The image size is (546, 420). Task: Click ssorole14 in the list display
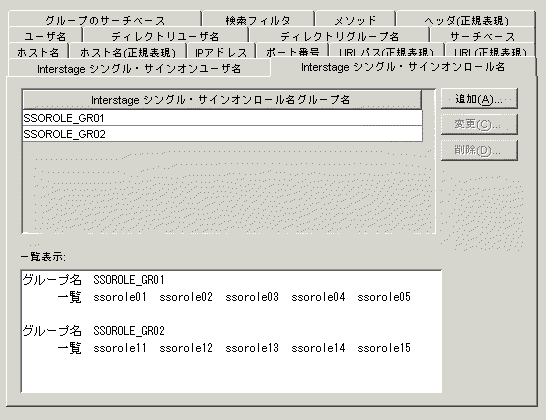point(318,348)
